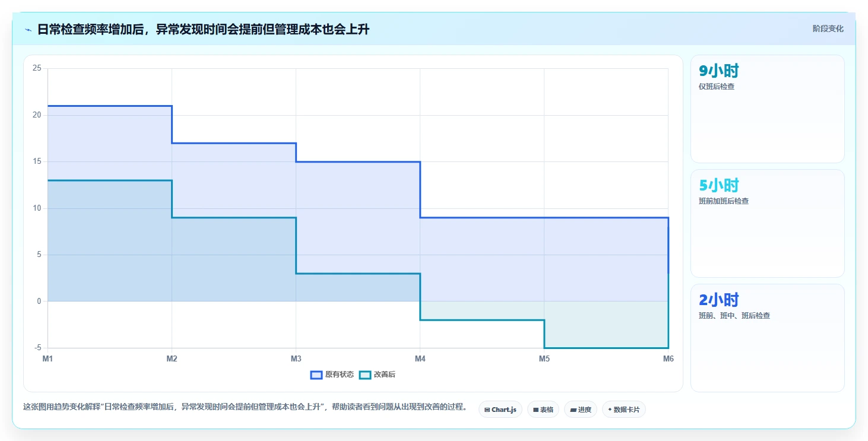Click the icon inside the Chart.js chip

[487, 410]
